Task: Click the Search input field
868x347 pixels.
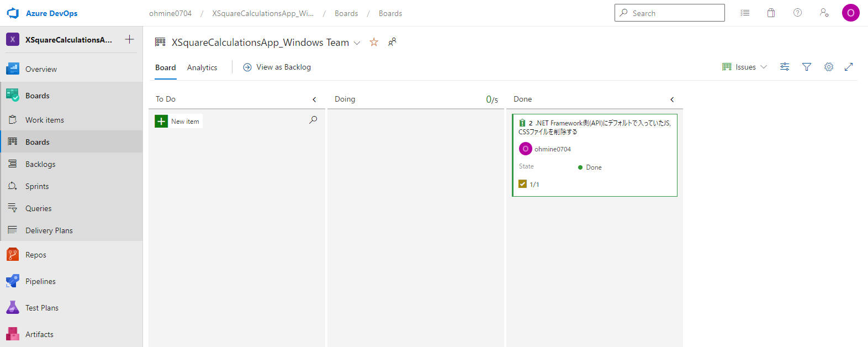Action: (669, 13)
